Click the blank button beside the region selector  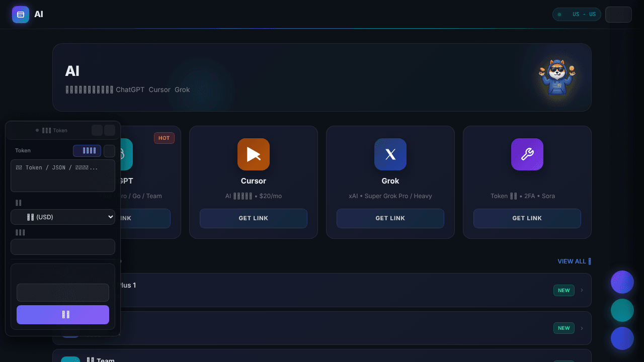(618, 15)
